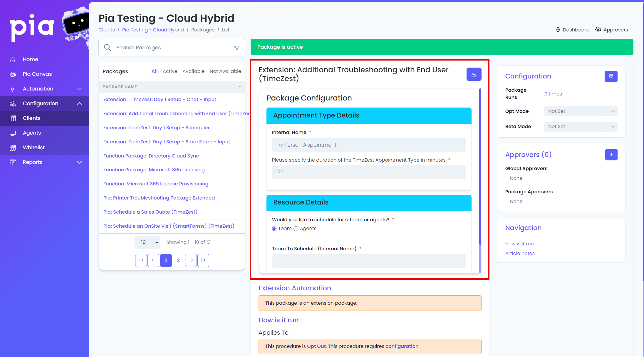Click the Clients breadcrumb link
The width and height of the screenshot is (644, 357).
pyautogui.click(x=107, y=30)
